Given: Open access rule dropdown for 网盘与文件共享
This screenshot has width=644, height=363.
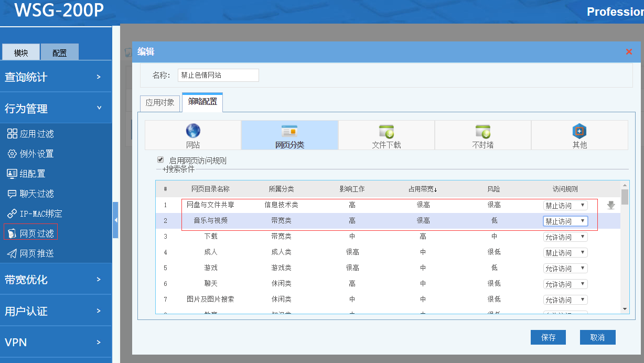Looking at the screenshot, I should (x=565, y=206).
